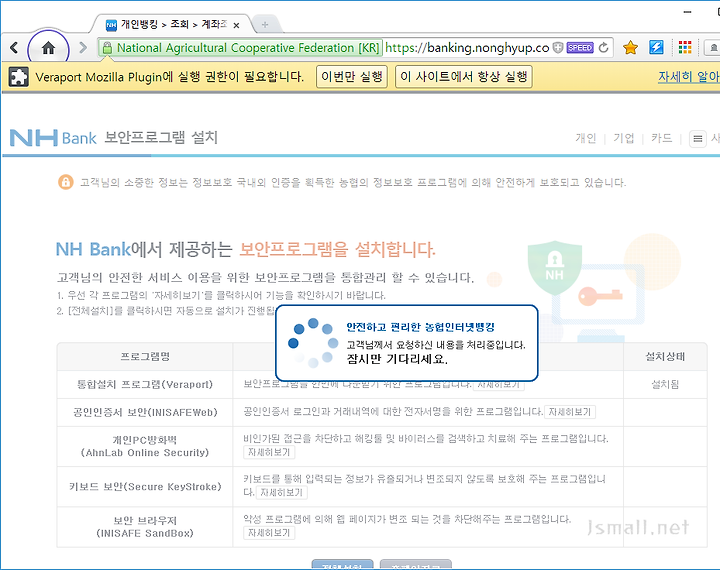The image size is (720, 570).
Task: Open the 자세히 알아 link in plugin bar
Action: pyautogui.click(x=689, y=77)
